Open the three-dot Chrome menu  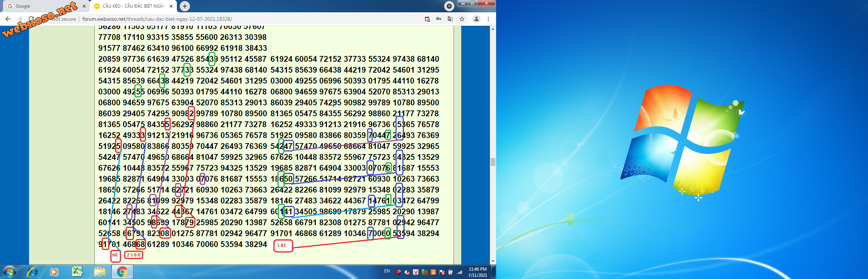pos(488,19)
